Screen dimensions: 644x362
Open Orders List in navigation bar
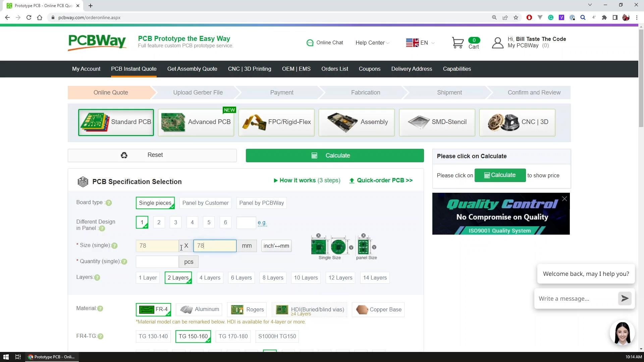click(x=334, y=69)
